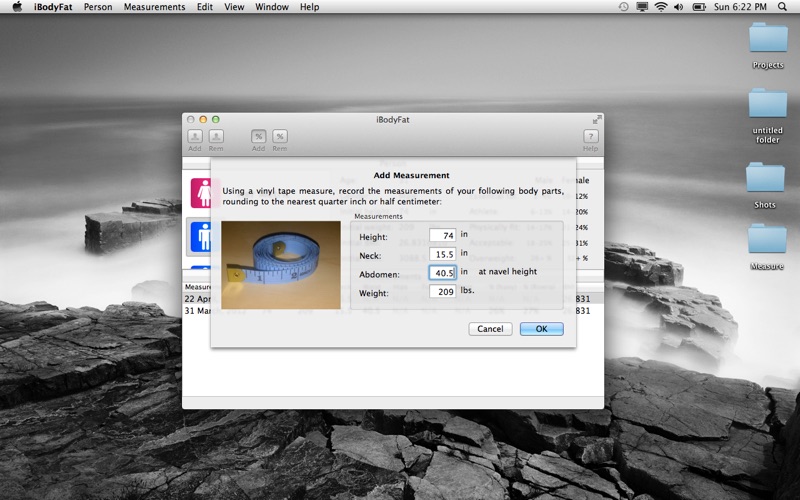Click the clock showing Sun 6:22 PM

740,7
